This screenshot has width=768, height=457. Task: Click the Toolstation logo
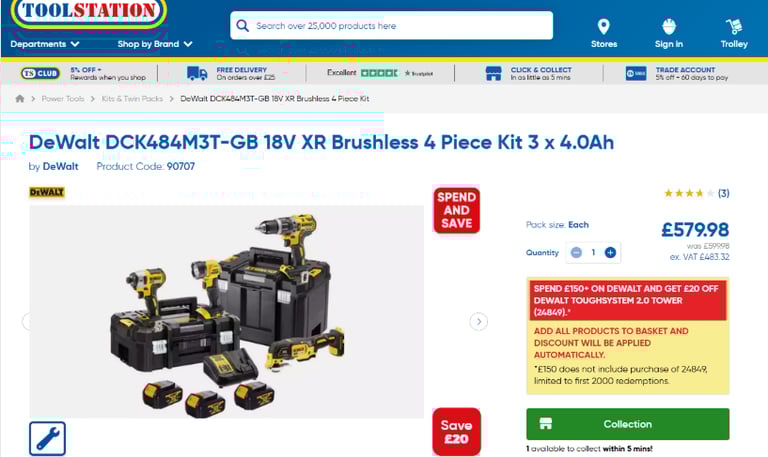tap(89, 12)
